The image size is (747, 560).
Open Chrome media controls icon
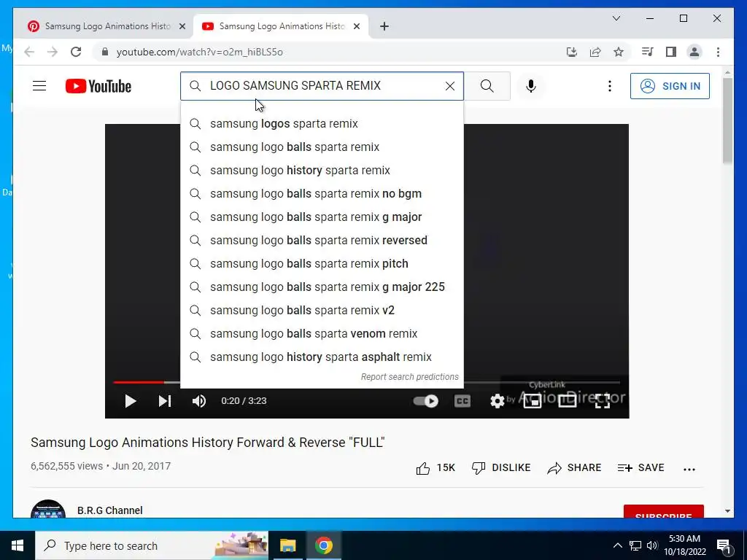648,52
